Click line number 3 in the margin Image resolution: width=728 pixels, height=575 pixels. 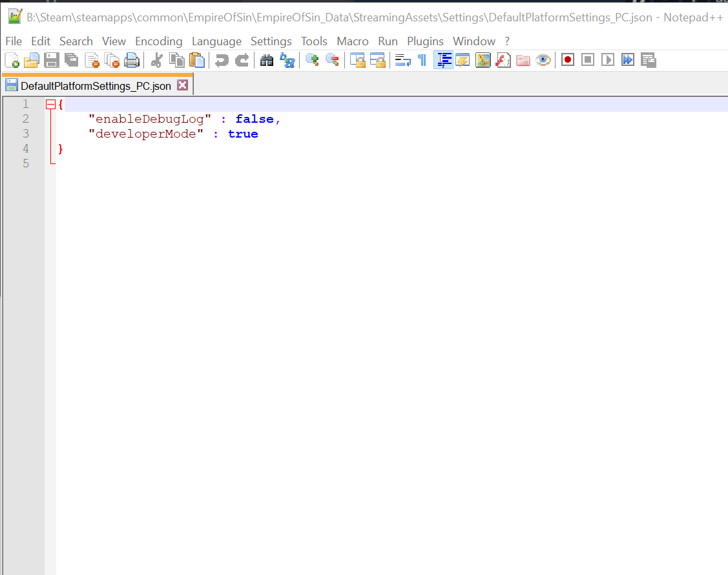(26, 134)
